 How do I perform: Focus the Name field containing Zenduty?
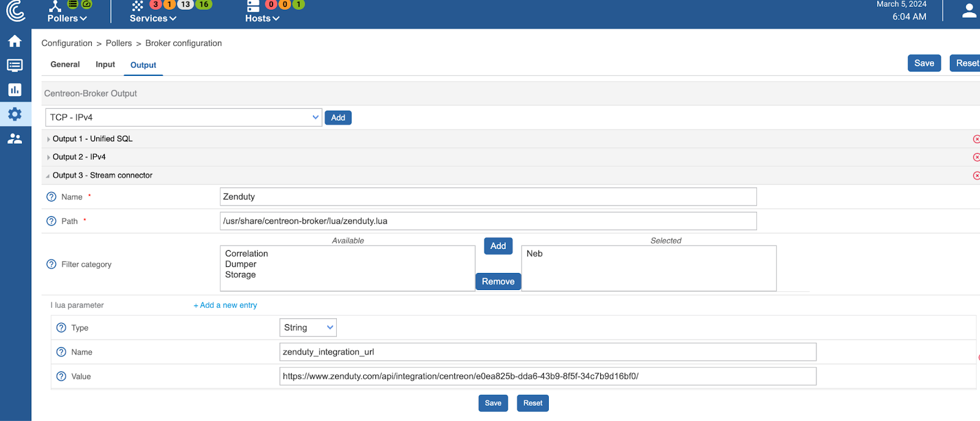tap(488, 196)
